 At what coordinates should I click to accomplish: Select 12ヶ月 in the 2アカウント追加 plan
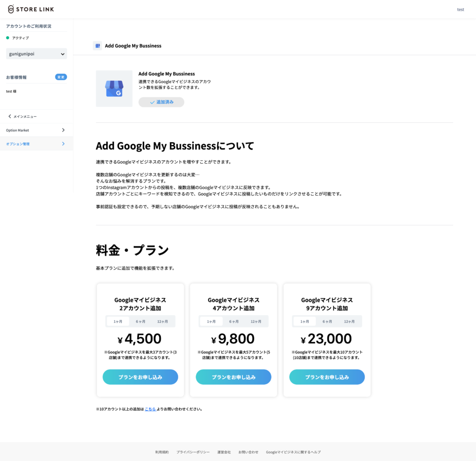[x=163, y=322]
